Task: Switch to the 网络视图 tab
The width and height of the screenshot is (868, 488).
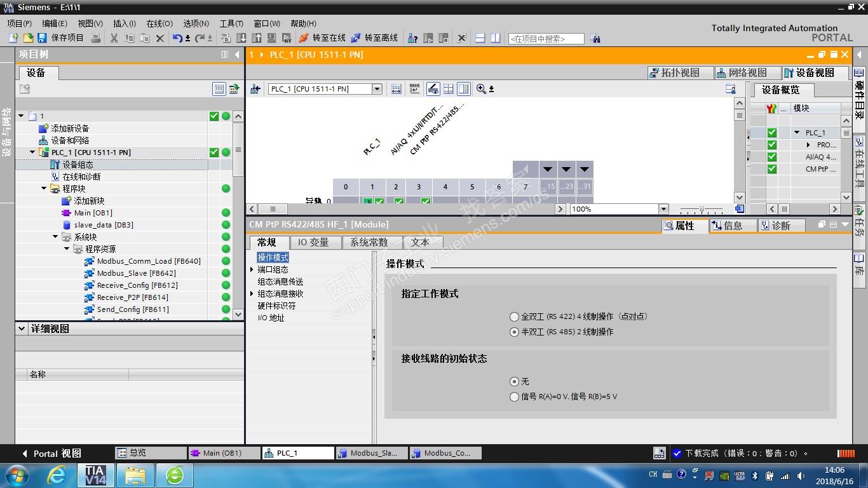Action: point(747,72)
